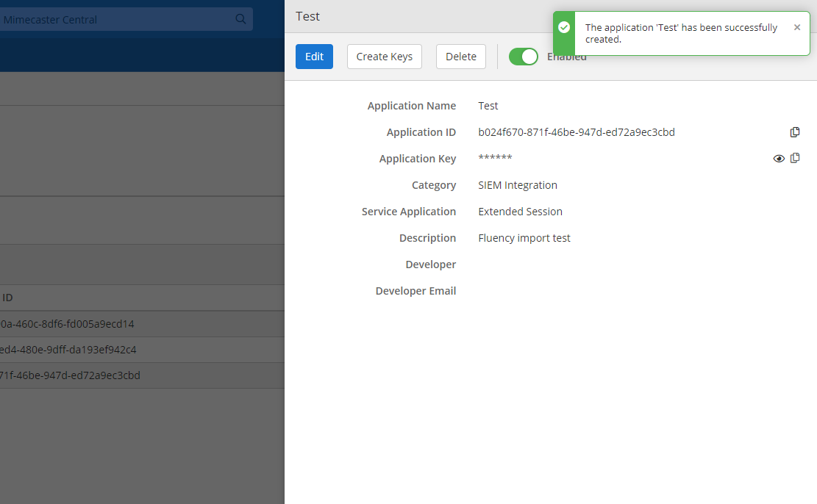
Task: Toggle the Enabled switch off
Action: click(523, 57)
